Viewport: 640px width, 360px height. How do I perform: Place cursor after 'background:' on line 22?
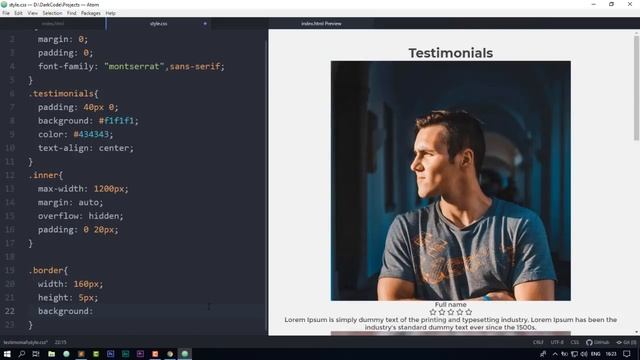click(94, 311)
